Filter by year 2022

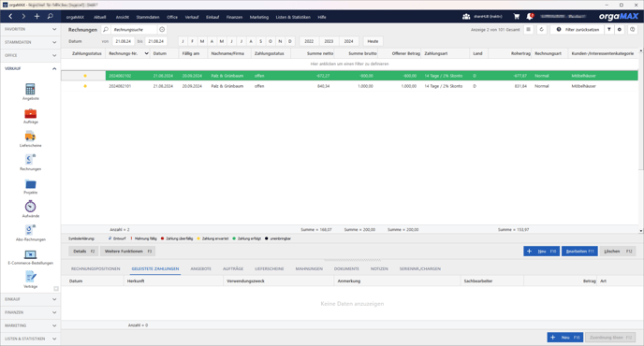(x=309, y=41)
